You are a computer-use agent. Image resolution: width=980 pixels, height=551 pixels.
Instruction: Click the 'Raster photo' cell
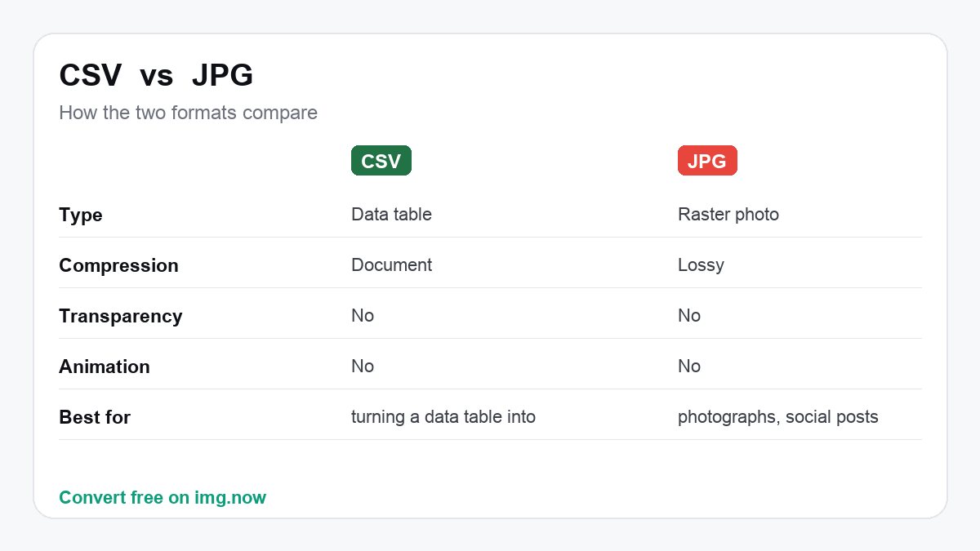coord(728,215)
